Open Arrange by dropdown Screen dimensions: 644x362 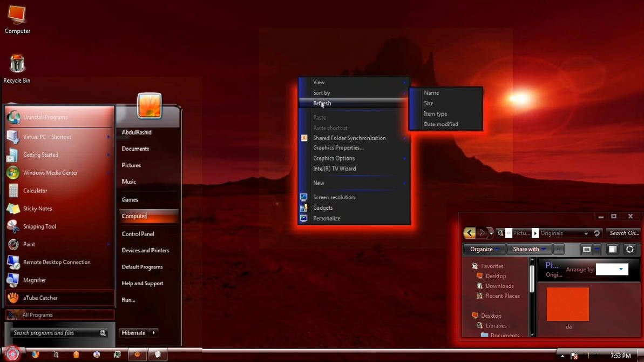tap(612, 269)
